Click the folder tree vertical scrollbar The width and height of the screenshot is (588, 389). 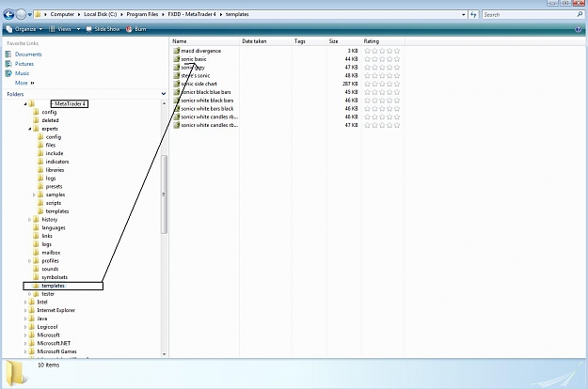(x=164, y=194)
